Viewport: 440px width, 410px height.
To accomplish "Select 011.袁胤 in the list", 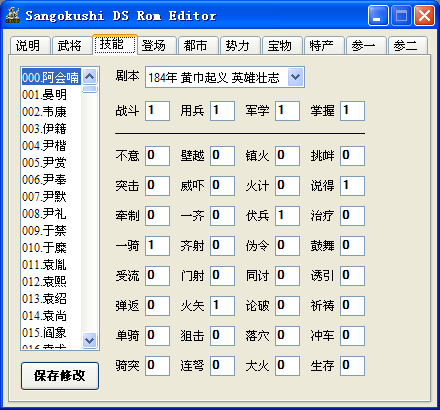I will (51, 264).
